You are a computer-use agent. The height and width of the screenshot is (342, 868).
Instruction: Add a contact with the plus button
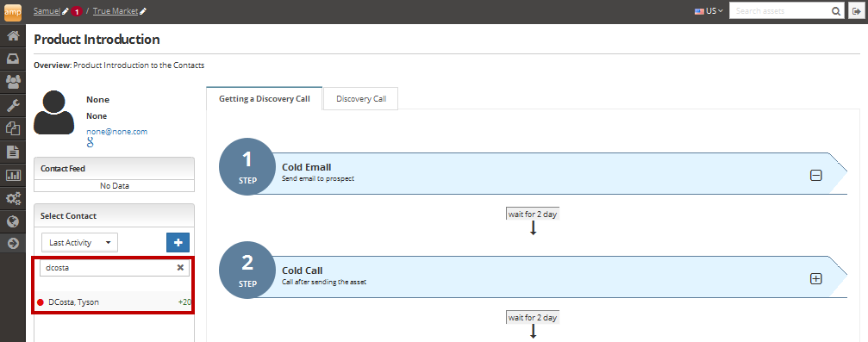tap(178, 242)
